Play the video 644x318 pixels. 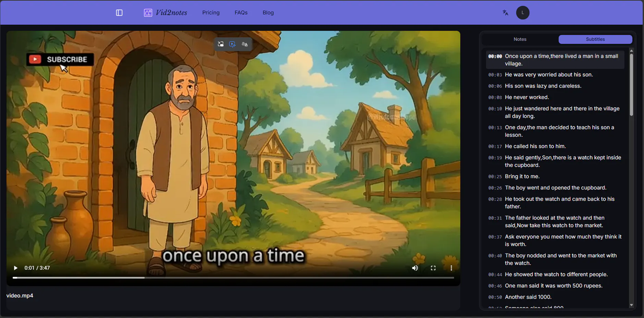pyautogui.click(x=15, y=268)
